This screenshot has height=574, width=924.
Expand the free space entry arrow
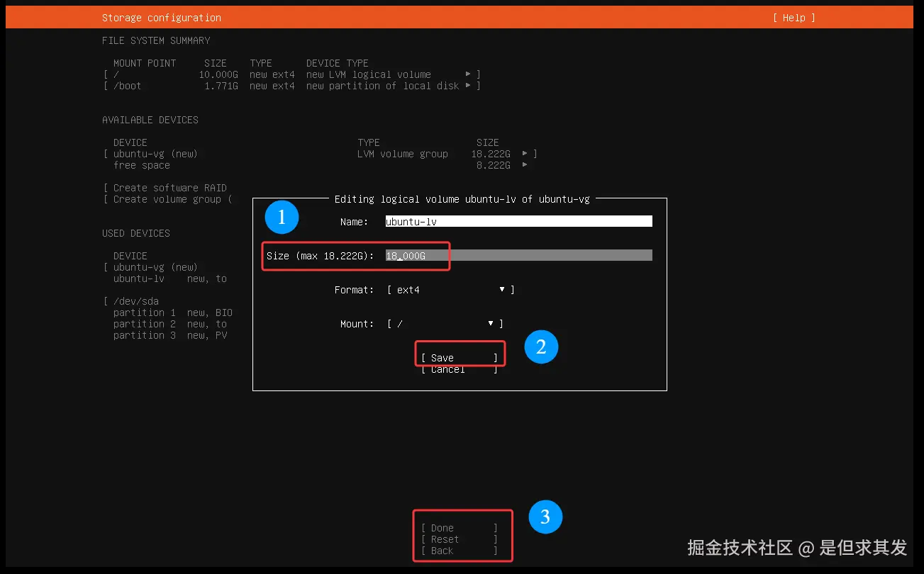(524, 164)
